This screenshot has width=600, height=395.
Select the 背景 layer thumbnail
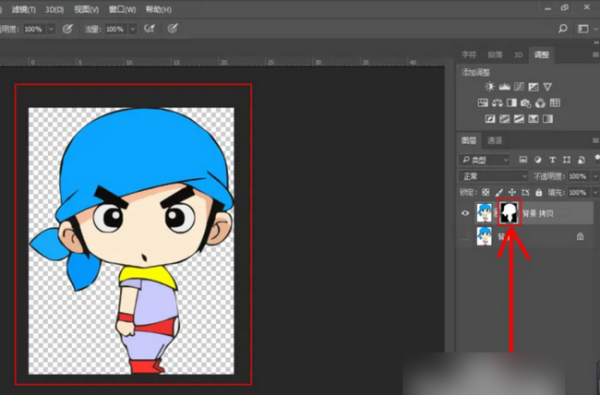tap(484, 236)
